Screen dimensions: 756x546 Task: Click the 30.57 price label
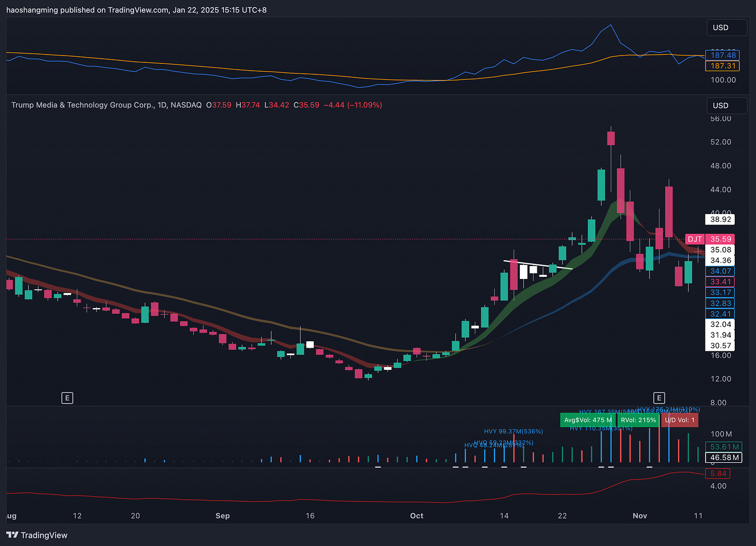click(721, 345)
